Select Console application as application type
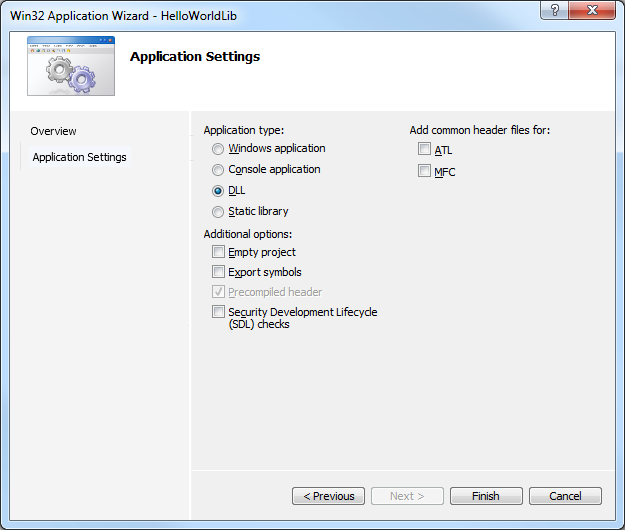 coord(218,170)
